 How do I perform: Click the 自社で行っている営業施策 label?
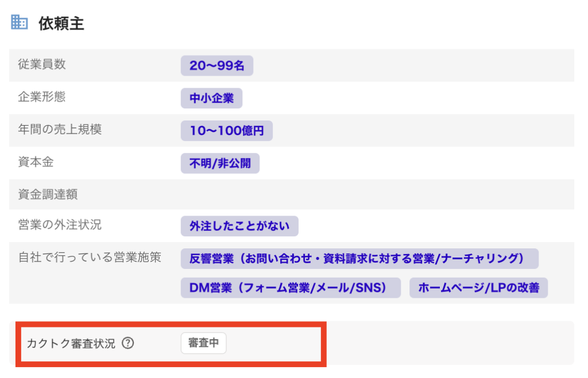tap(90, 257)
